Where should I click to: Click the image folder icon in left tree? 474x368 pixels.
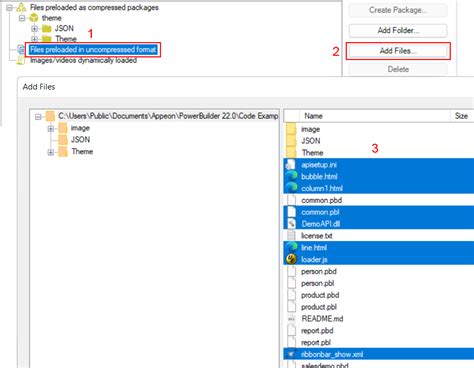(x=63, y=128)
